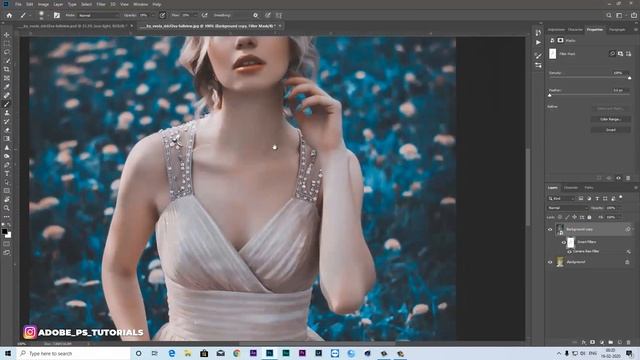Open the brush Mode dropdown in options bar
640x360 pixels.
(98, 15)
